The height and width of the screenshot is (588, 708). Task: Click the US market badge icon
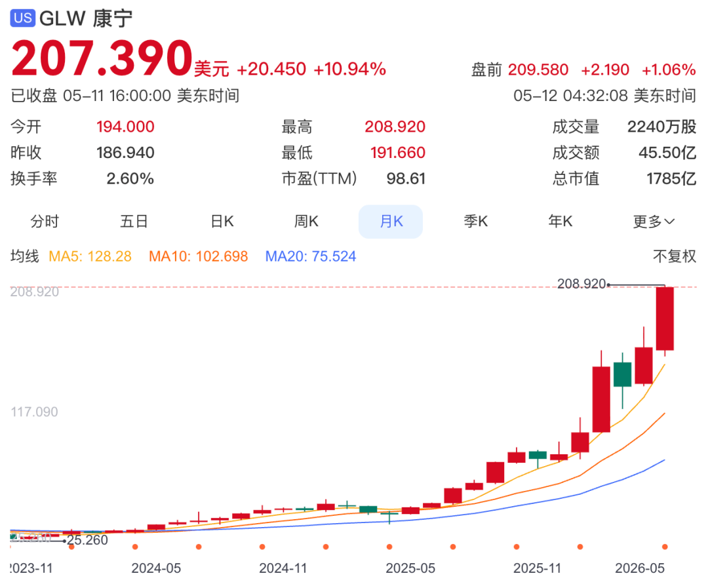(22, 18)
